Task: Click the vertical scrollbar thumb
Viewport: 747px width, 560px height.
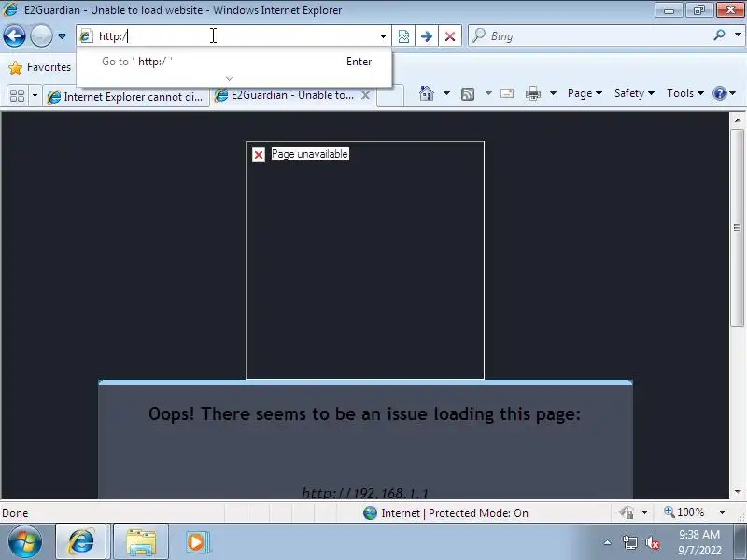Action: 737,227
